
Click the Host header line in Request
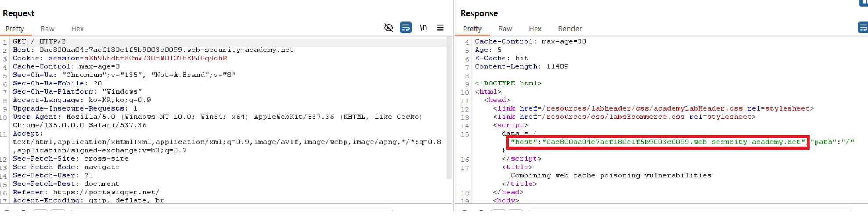pyautogui.click(x=153, y=50)
